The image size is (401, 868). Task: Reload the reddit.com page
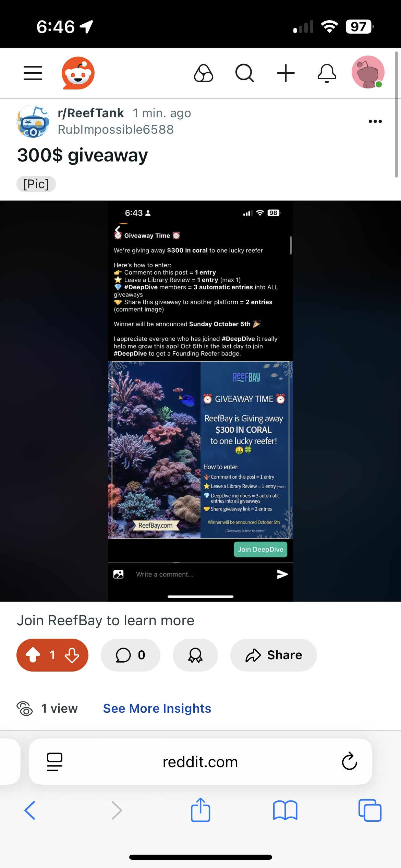pyautogui.click(x=350, y=761)
